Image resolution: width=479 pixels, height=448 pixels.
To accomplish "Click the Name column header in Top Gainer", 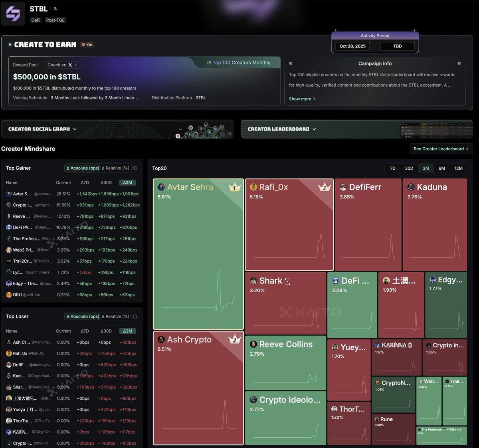I will [x=12, y=182].
